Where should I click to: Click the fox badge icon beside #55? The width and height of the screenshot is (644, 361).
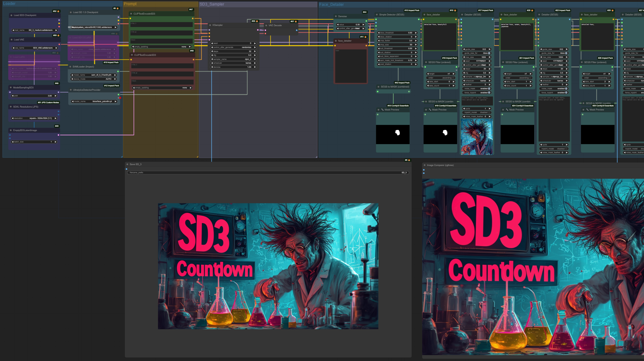[257, 21]
